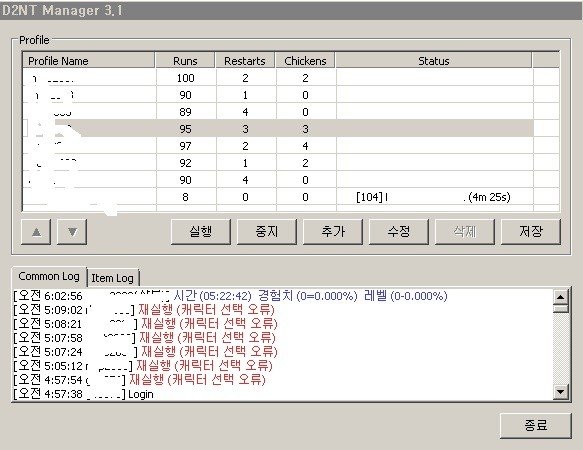Sort by Profile Name column header
The image size is (583, 450).
click(88, 60)
